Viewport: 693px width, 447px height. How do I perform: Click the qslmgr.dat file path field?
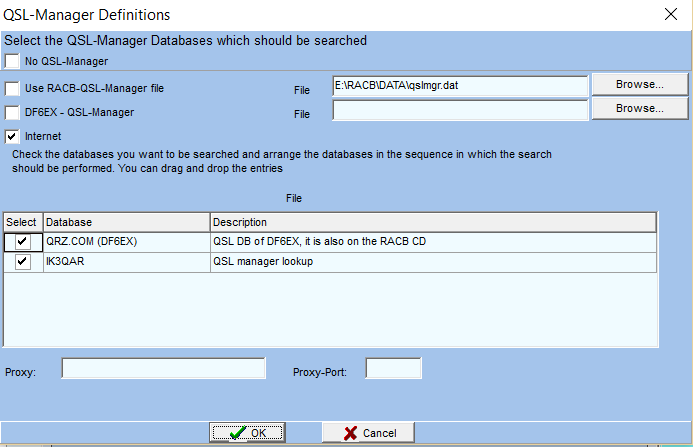[x=460, y=86]
